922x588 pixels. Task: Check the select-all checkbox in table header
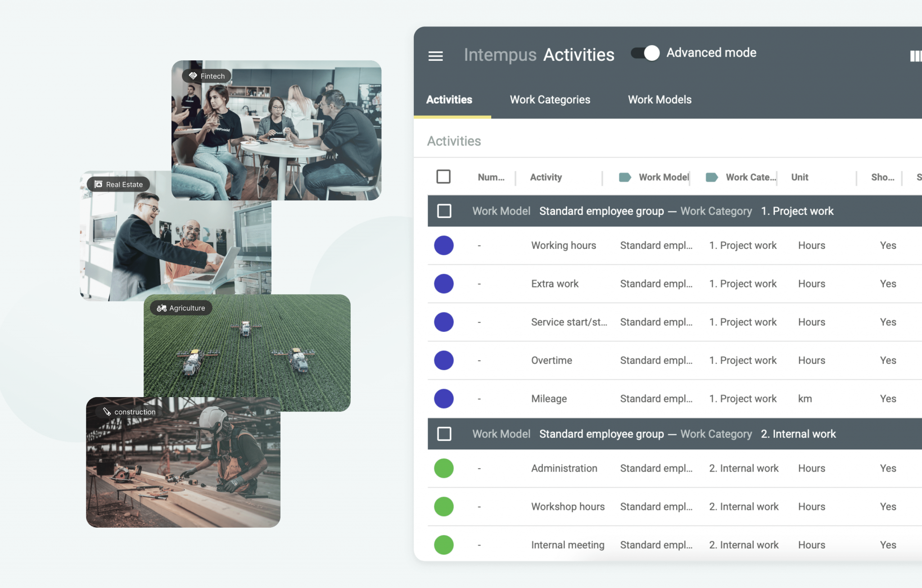[x=443, y=176]
